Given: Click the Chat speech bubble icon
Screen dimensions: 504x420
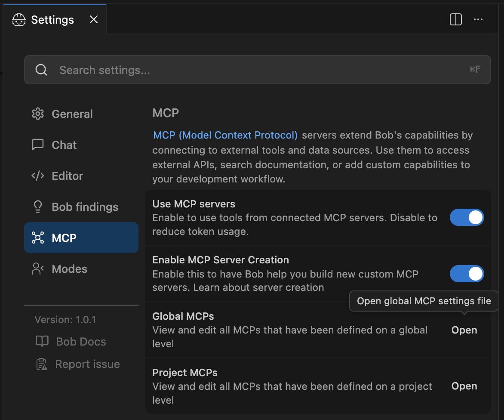Looking at the screenshot, I should pyautogui.click(x=37, y=145).
